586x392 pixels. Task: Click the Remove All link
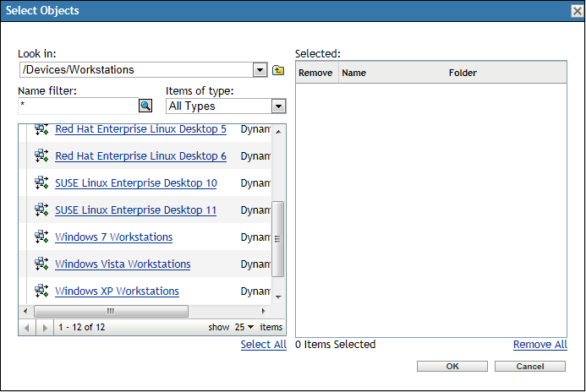pos(540,344)
